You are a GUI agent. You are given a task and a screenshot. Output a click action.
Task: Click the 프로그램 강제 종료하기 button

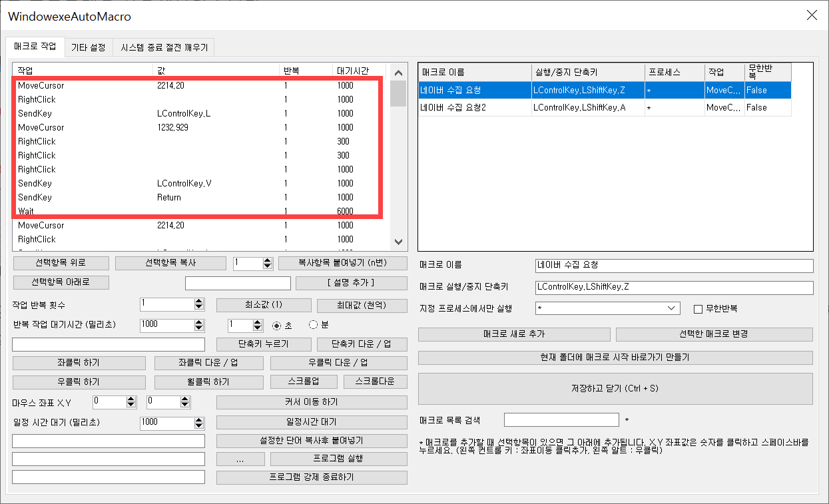pos(311,477)
